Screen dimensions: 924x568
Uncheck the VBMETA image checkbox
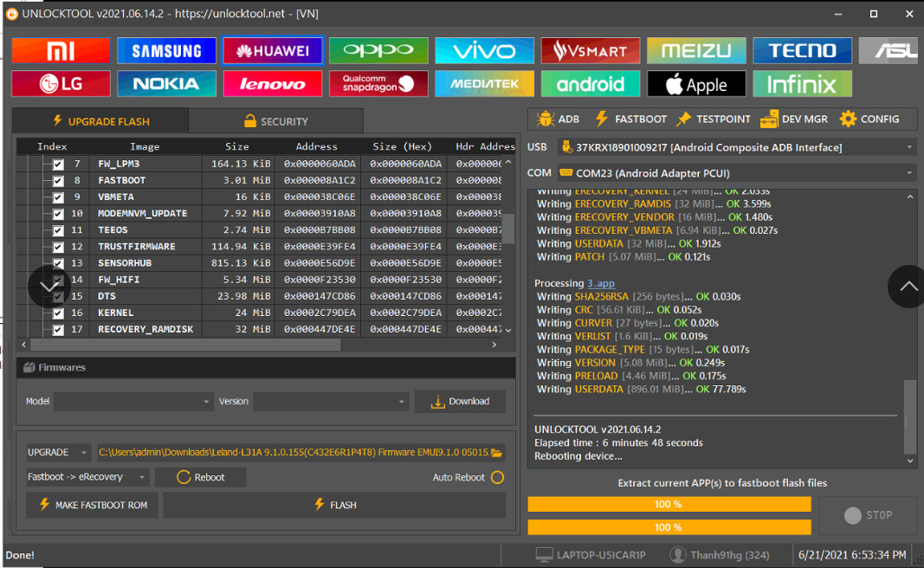coord(58,197)
